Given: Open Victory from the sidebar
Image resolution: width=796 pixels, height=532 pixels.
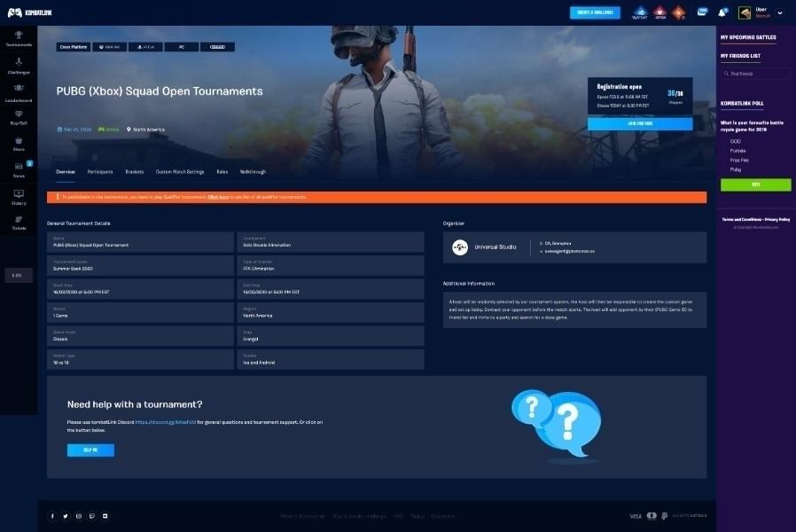Looking at the screenshot, I should 19,197.
